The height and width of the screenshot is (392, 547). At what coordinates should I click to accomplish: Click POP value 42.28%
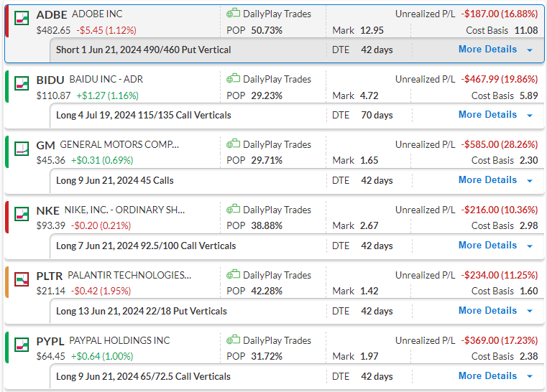tap(267, 291)
